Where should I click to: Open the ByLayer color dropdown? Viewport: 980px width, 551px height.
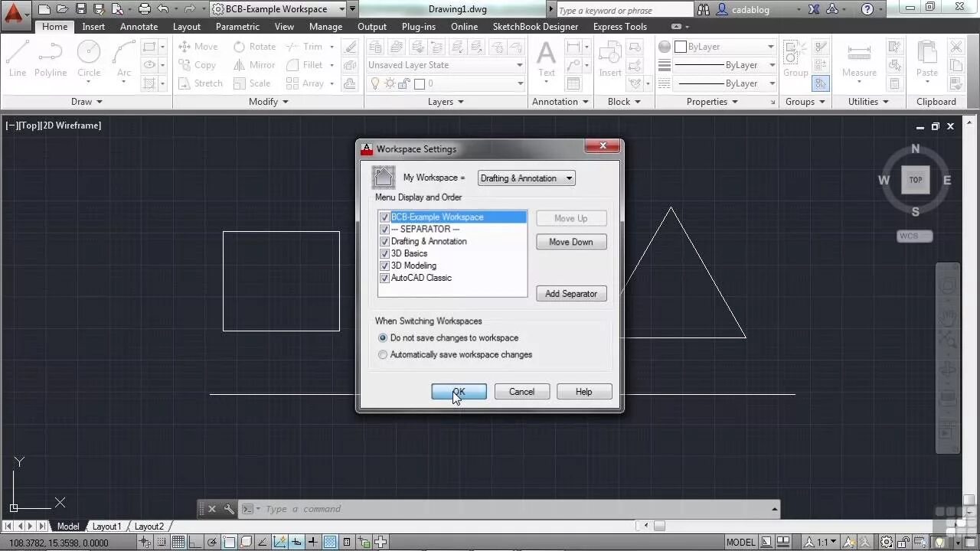coord(724,47)
